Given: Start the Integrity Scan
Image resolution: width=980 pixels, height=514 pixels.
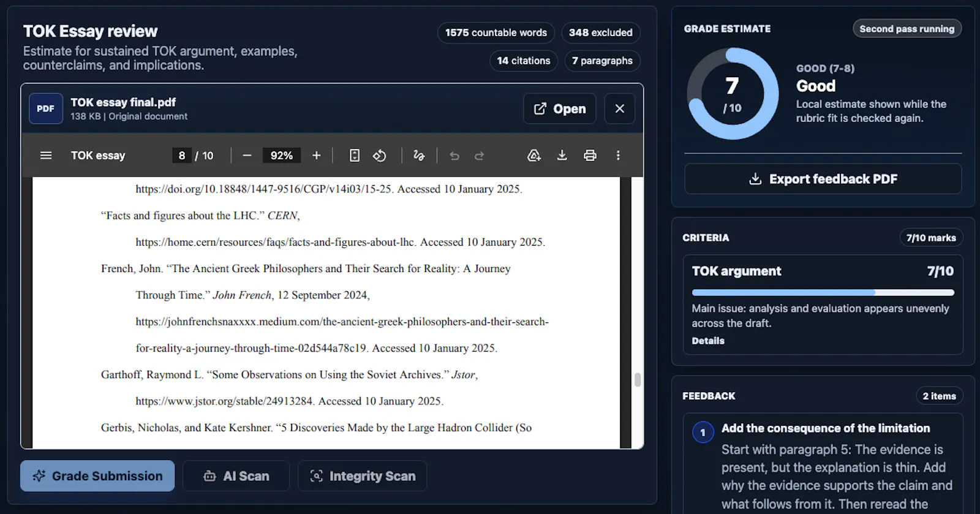Looking at the screenshot, I should 363,476.
